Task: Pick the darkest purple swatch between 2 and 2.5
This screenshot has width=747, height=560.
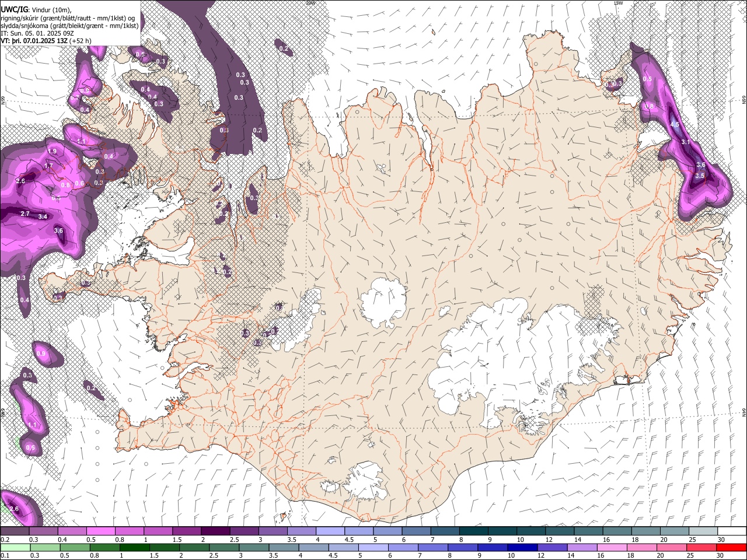Action: click(x=215, y=531)
